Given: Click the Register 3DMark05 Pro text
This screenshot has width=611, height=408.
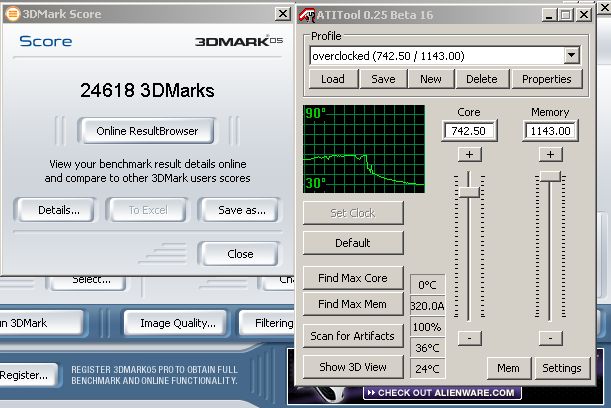Looking at the screenshot, I should 154,375.
